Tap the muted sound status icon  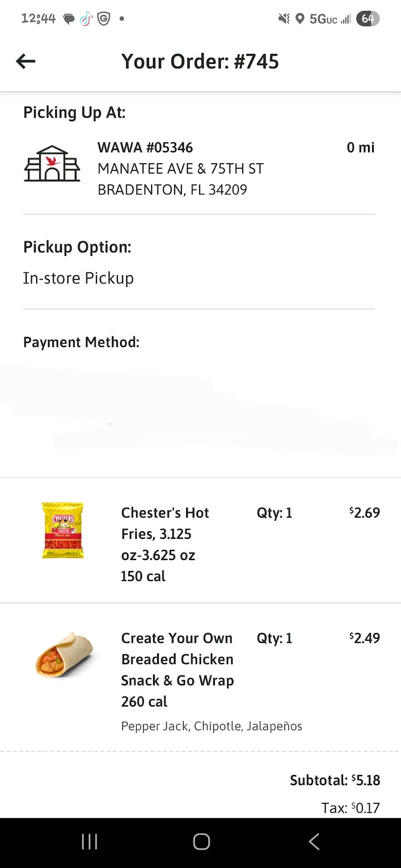coord(284,19)
